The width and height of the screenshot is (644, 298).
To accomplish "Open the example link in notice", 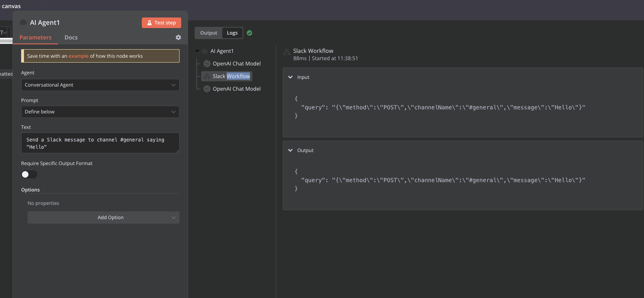I will pos(78,56).
